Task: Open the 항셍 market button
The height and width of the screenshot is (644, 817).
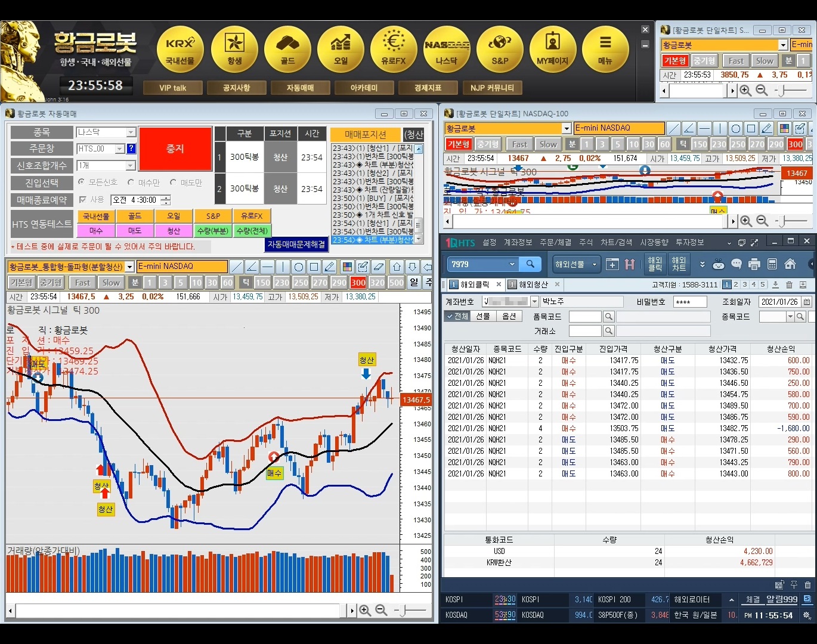Action: [x=234, y=49]
